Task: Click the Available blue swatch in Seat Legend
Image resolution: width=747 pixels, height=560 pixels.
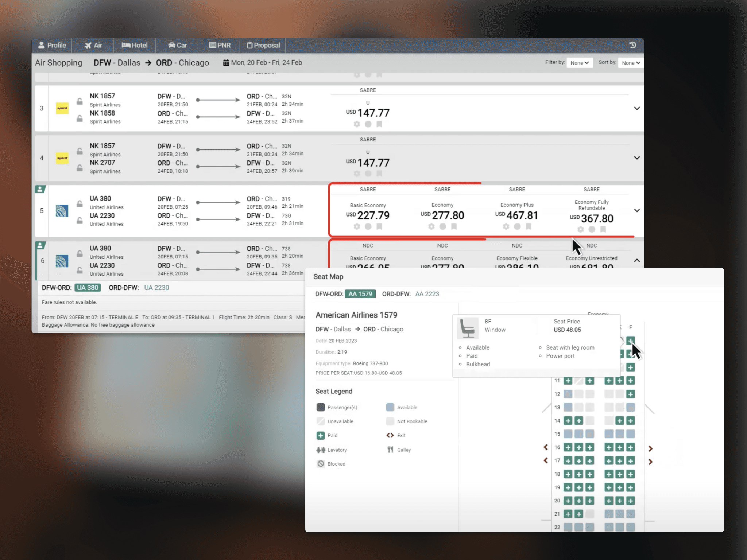Action: 390,407
